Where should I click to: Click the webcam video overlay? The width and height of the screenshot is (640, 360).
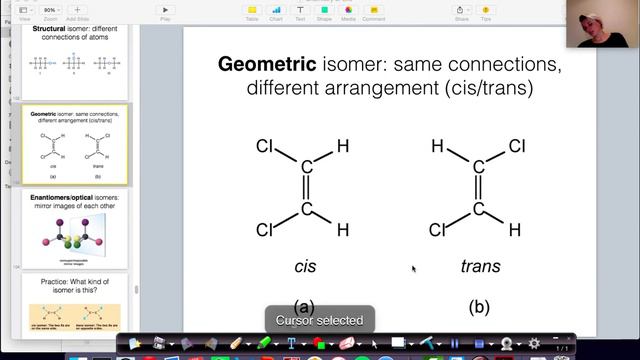tap(603, 24)
